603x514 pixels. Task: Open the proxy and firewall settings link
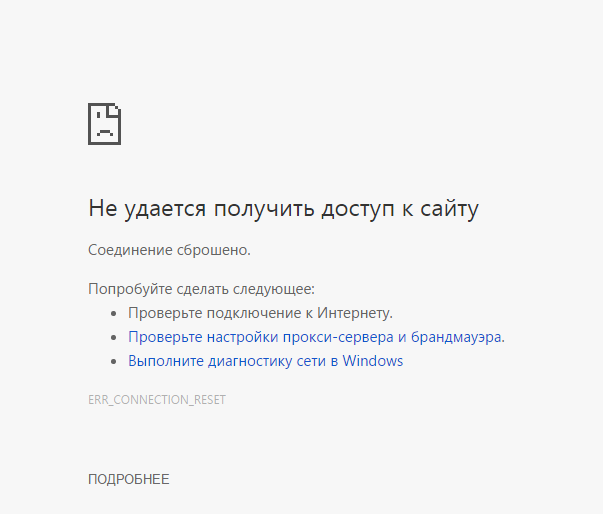point(316,337)
